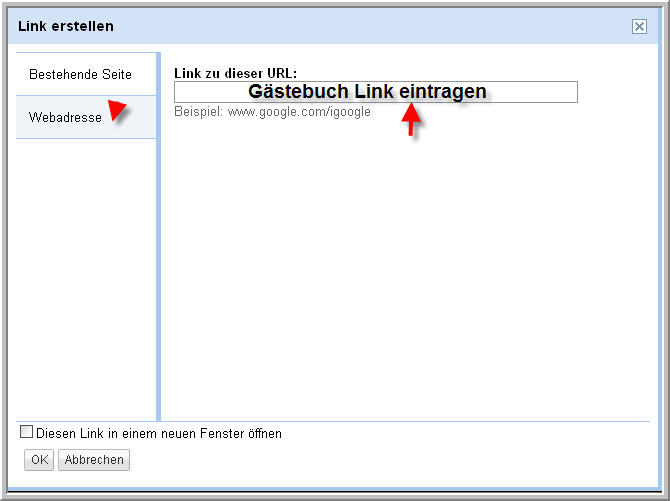Click the 'Diesen Link in einem neuen Fenster öffnen' label
This screenshot has height=501, width=670.
(x=159, y=434)
